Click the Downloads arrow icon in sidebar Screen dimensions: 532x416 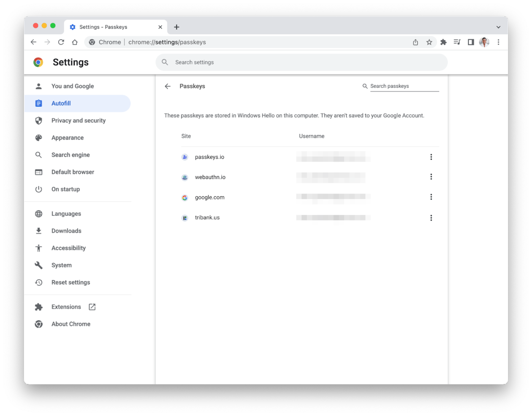click(39, 230)
